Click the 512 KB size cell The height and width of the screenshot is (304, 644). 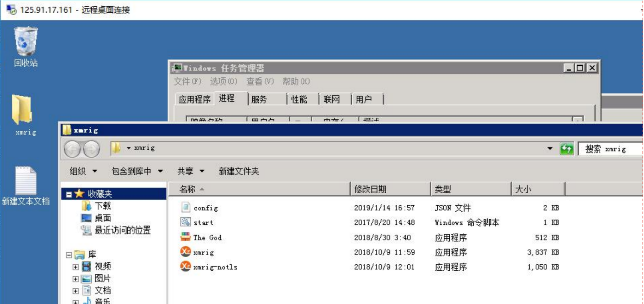coord(547,238)
